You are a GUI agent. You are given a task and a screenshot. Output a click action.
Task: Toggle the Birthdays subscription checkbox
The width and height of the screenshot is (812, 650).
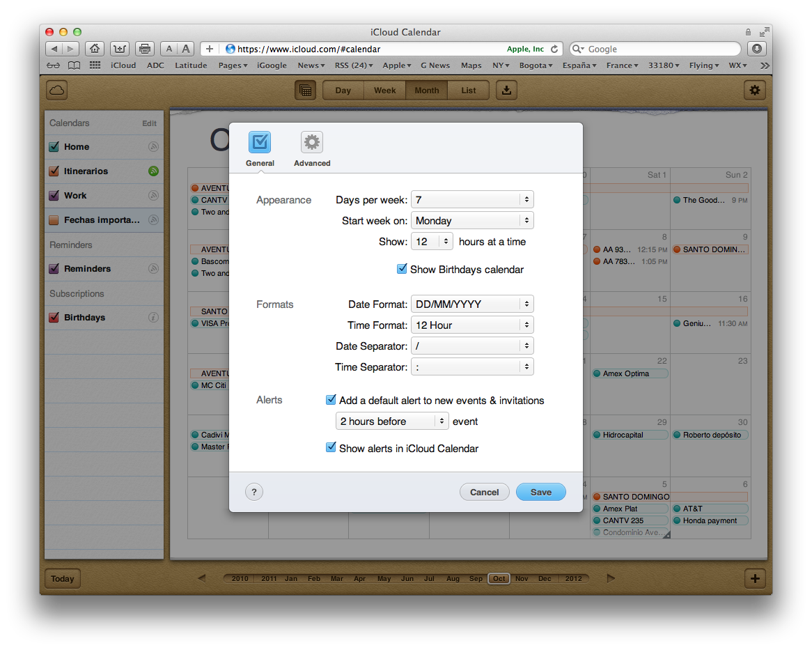[x=54, y=317]
